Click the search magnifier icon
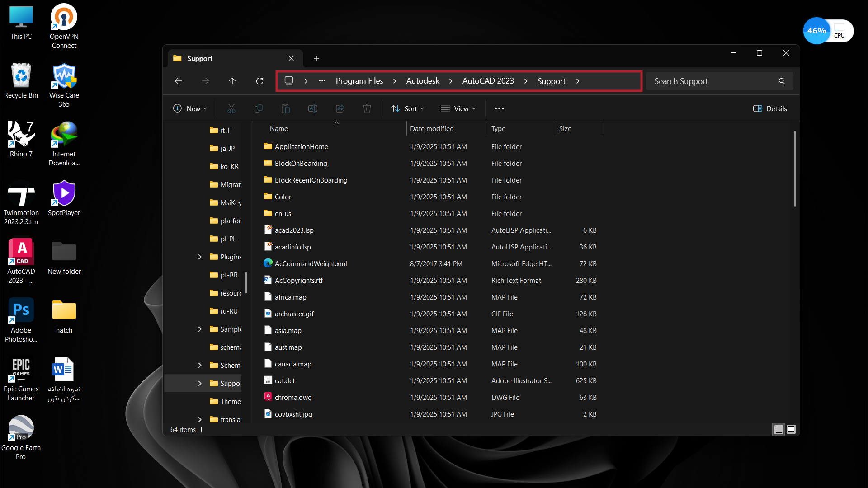Image resolution: width=868 pixels, height=488 pixels. coord(782,81)
